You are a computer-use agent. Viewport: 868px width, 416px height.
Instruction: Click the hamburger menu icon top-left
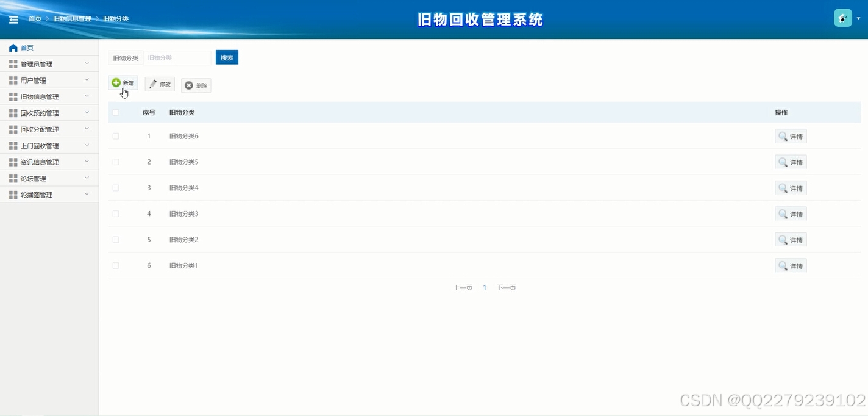pyautogui.click(x=13, y=19)
